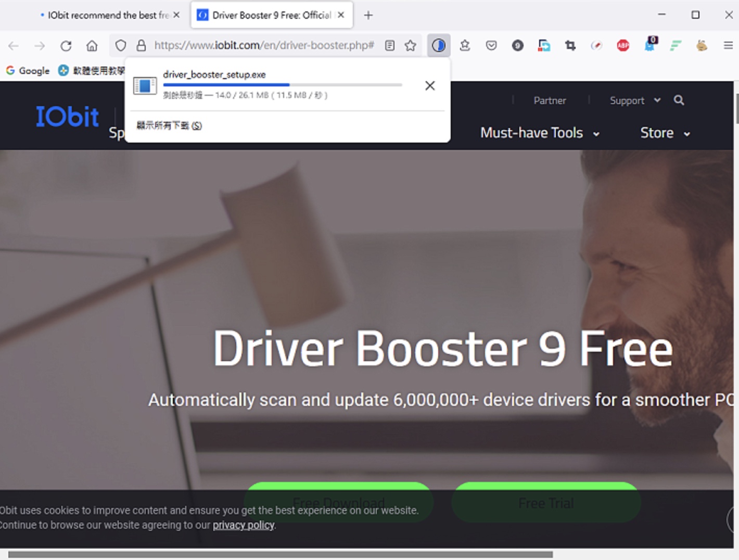Close the IObit recommend tab
Image resolution: width=739 pixels, height=560 pixels.
176,15
